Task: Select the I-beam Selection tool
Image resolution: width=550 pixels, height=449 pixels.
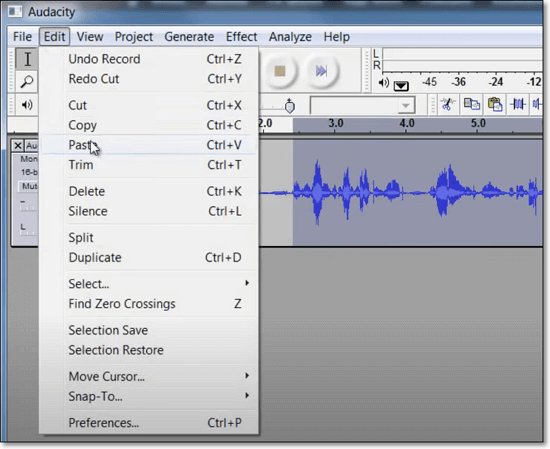Action: pyautogui.click(x=27, y=59)
